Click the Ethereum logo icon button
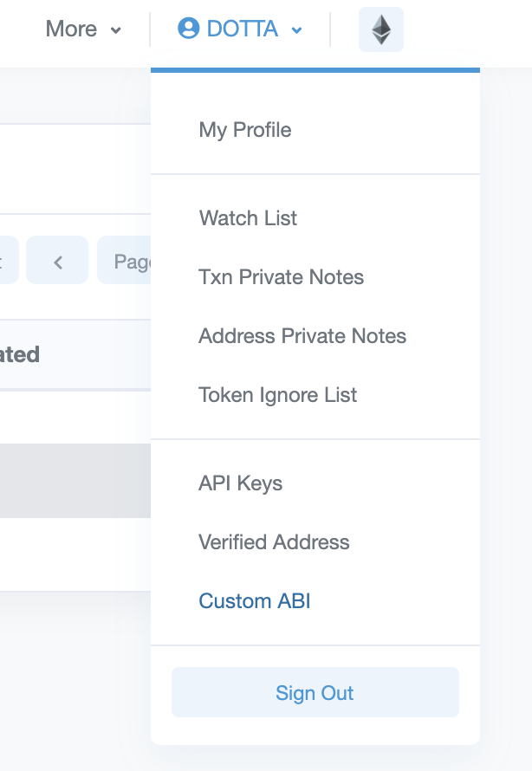Screen dimensions: 532x771 click(x=381, y=30)
